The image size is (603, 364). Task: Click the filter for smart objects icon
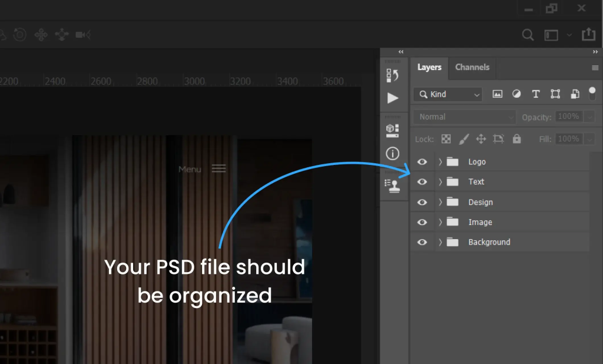[574, 94]
